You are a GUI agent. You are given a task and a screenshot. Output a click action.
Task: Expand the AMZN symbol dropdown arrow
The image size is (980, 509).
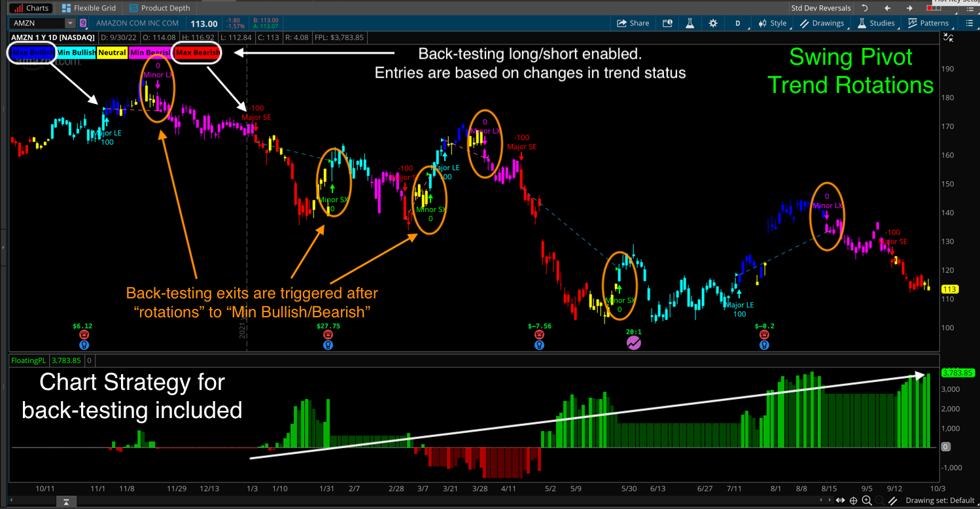tap(71, 23)
